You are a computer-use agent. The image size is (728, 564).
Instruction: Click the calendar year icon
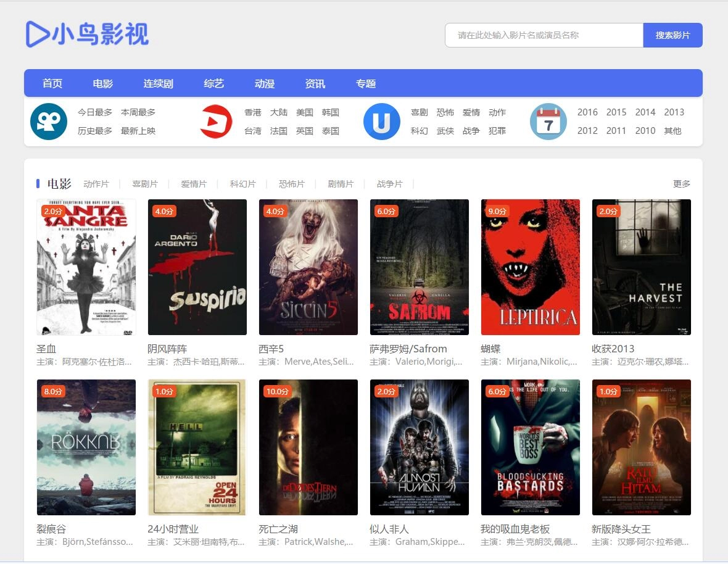coord(548,122)
